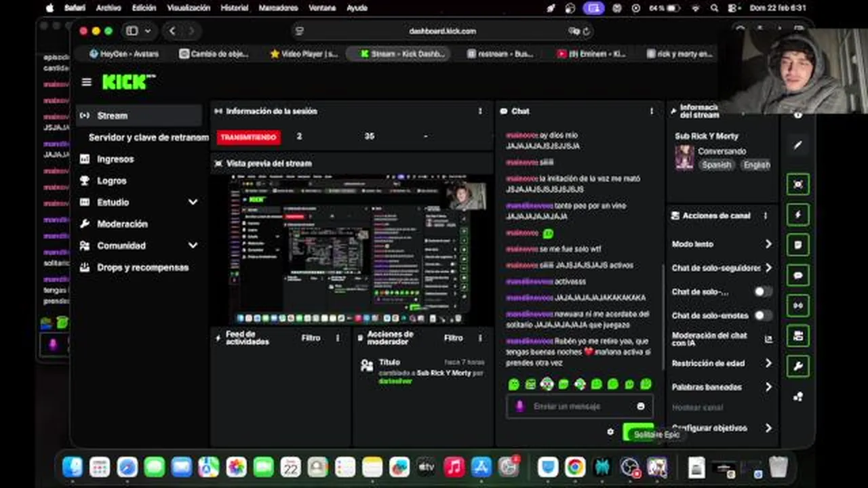This screenshot has height=488, width=868.
Task: Click the Spanish language tag
Action: pos(717,165)
